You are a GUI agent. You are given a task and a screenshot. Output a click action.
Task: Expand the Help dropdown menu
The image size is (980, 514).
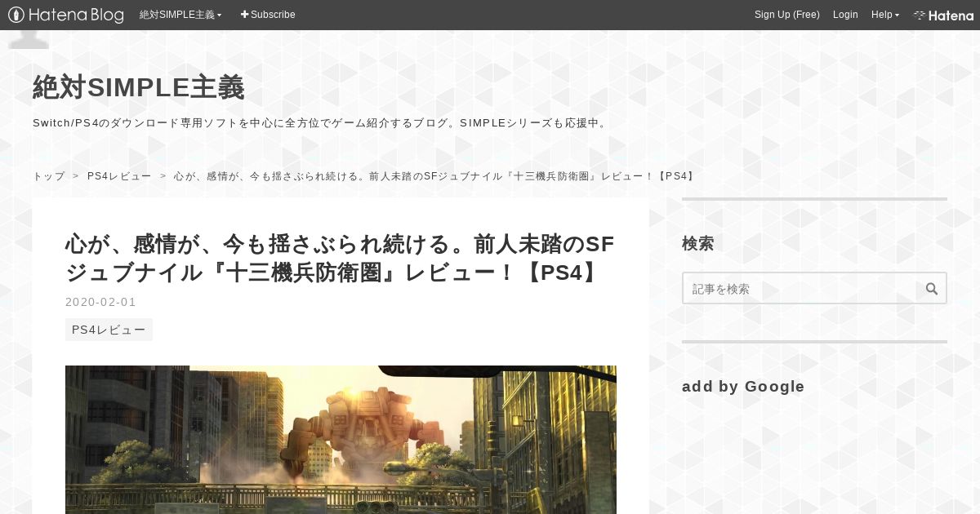pos(885,15)
